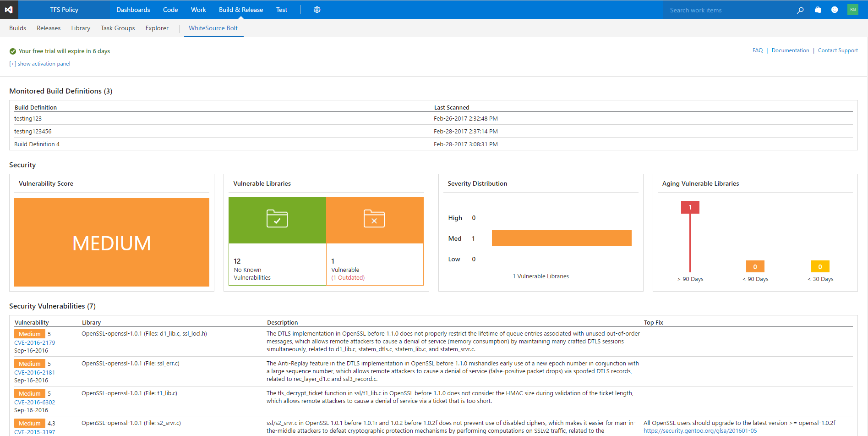
Task: Select the testing123 build definition row
Action: tap(433, 118)
